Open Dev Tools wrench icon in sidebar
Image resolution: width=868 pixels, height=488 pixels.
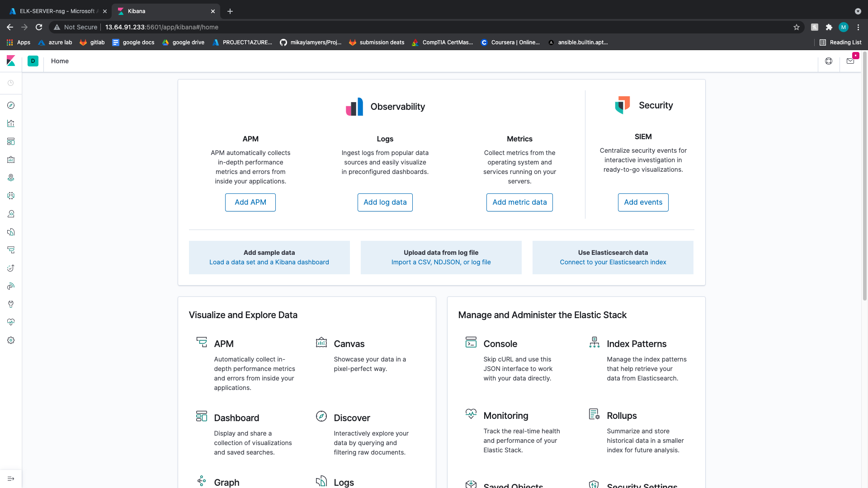click(x=11, y=304)
